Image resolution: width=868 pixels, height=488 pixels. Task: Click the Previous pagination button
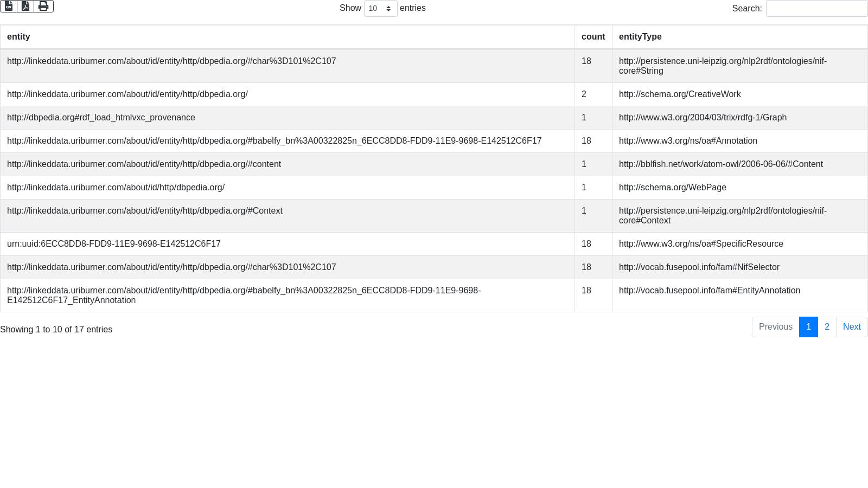coord(775,327)
